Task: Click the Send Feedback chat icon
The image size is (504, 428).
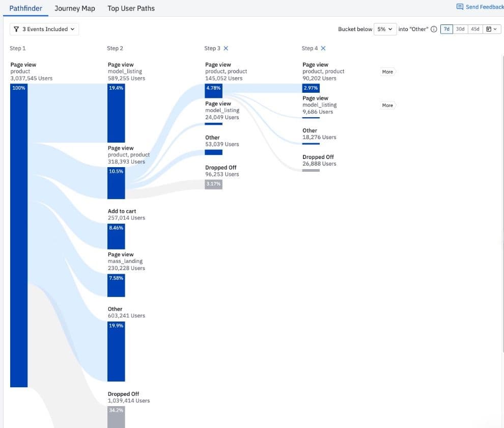Action: (460, 7)
